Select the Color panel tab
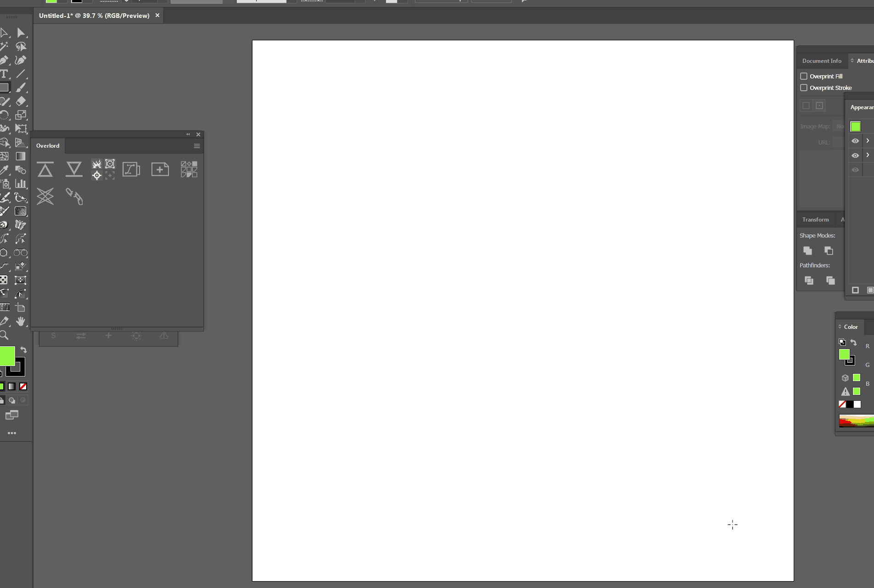Viewport: 874px width, 588px height. tap(851, 327)
